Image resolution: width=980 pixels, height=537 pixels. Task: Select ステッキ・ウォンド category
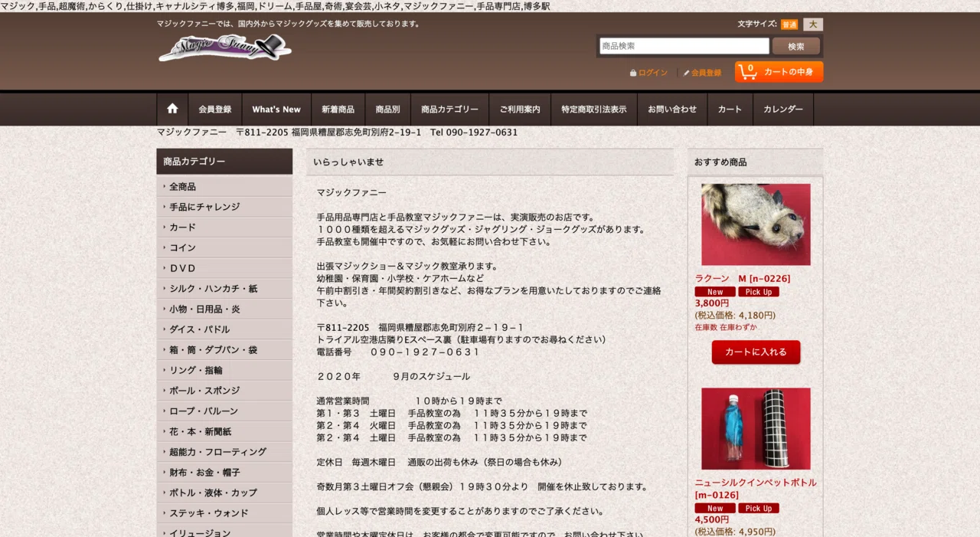coord(224,513)
